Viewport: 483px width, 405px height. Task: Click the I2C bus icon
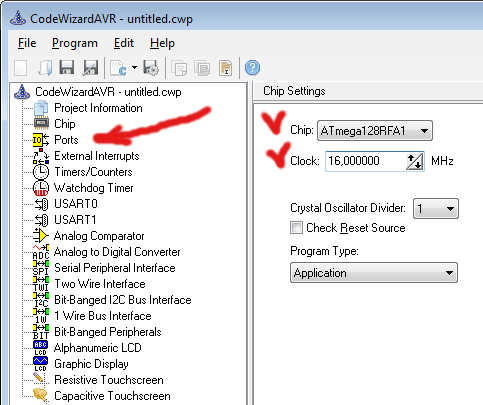[x=41, y=300]
